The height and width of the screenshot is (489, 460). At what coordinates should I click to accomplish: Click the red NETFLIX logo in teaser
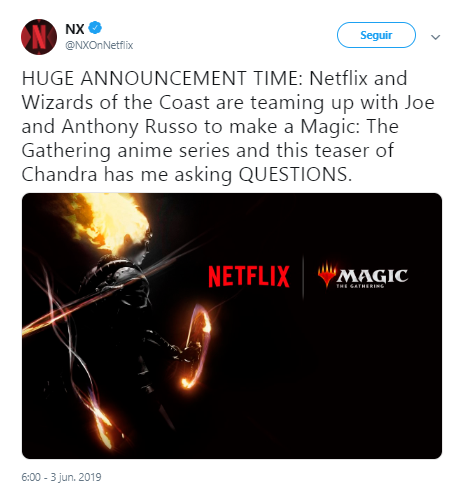[x=249, y=276]
